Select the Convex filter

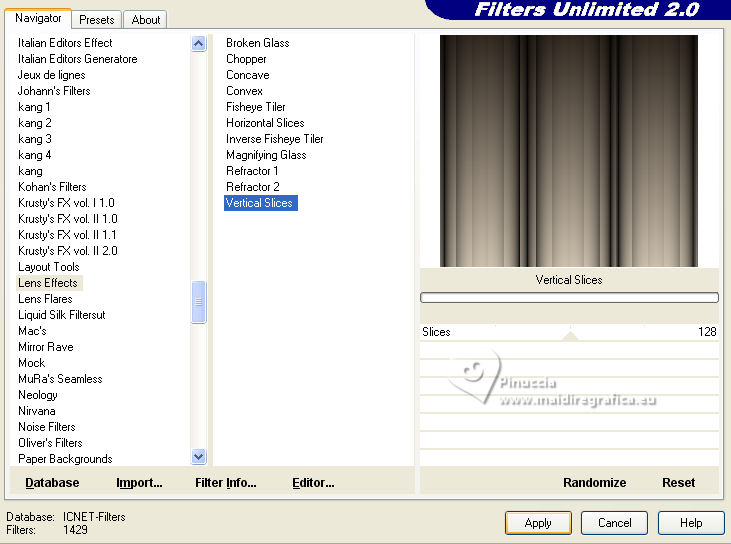pos(244,91)
